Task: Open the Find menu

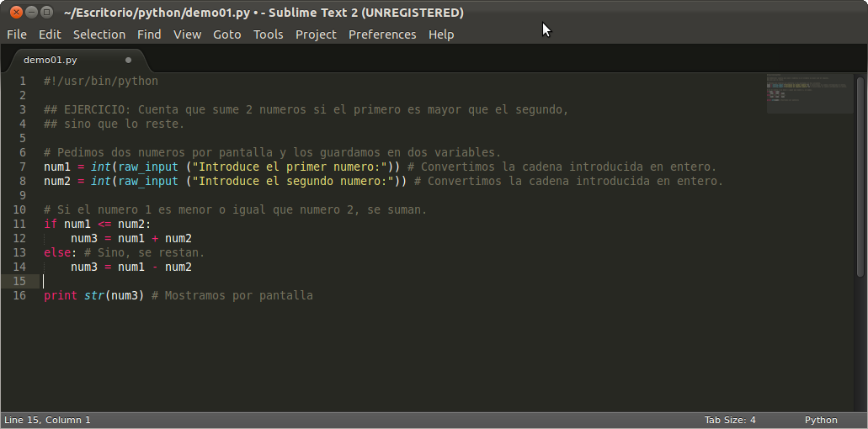Action: [x=149, y=34]
